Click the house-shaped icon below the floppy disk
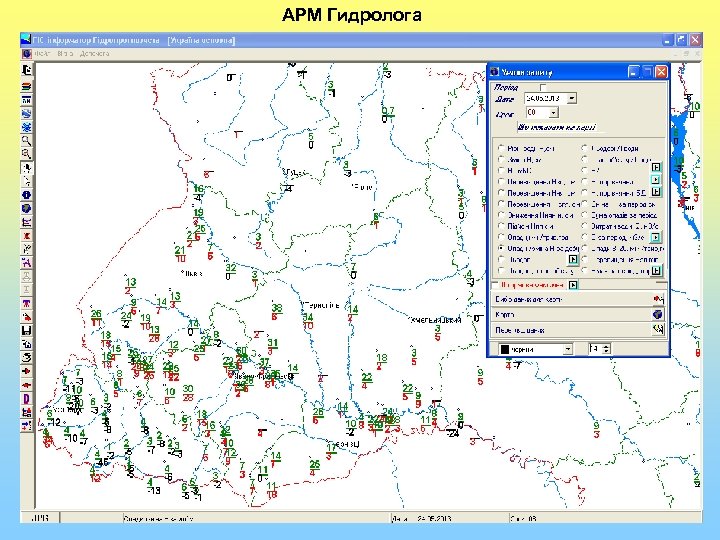The width and height of the screenshot is (720, 540). pyautogui.click(x=27, y=344)
